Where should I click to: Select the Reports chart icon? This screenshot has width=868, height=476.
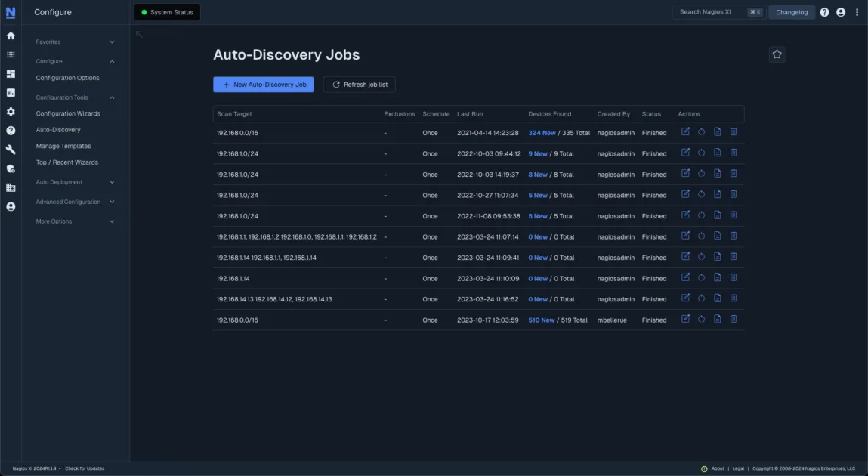tap(11, 91)
